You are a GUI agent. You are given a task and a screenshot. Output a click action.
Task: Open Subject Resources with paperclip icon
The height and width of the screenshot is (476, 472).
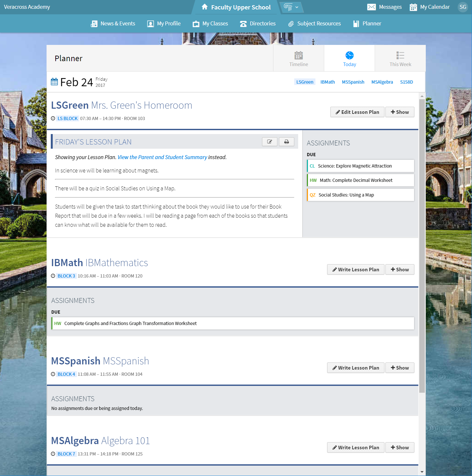click(x=314, y=23)
